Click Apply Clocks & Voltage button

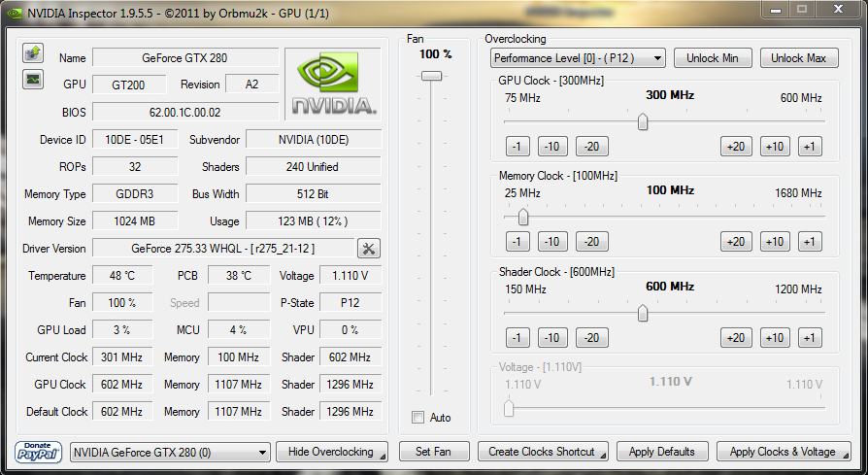(784, 452)
